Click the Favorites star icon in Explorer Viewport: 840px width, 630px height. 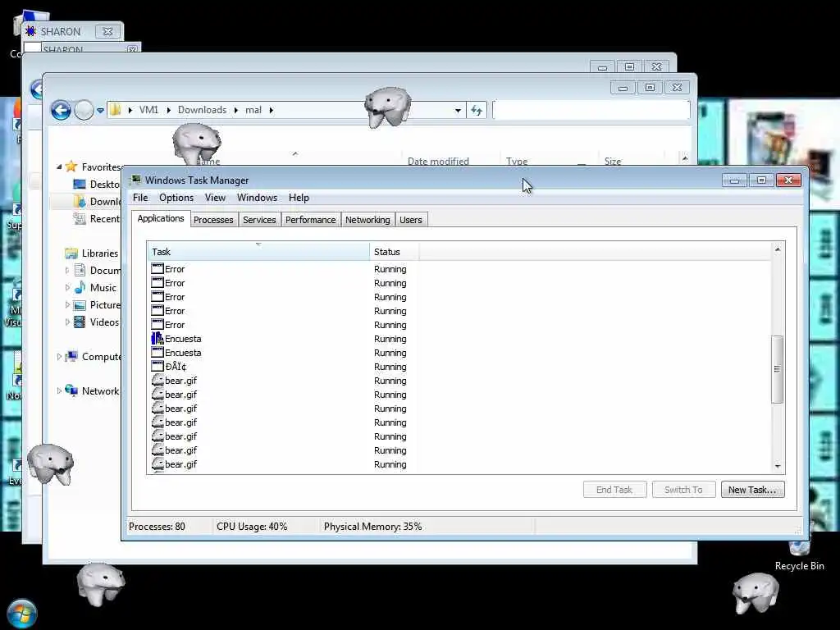click(x=71, y=167)
